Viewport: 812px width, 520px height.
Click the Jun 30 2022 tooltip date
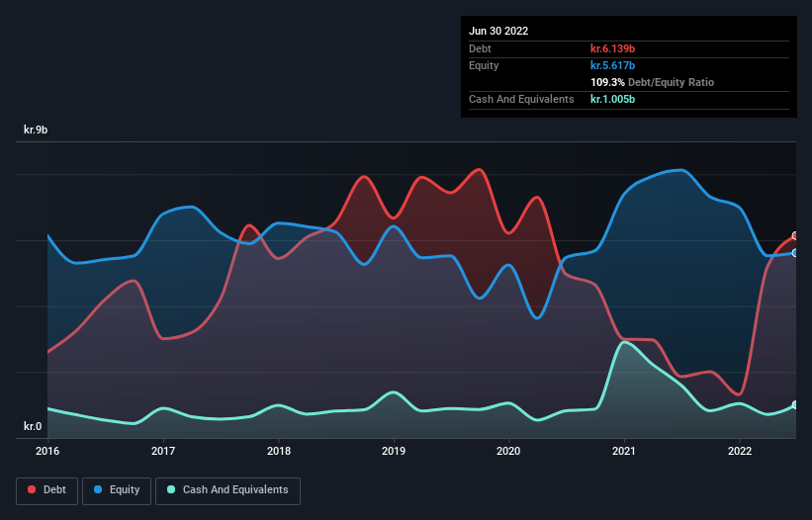(x=498, y=31)
